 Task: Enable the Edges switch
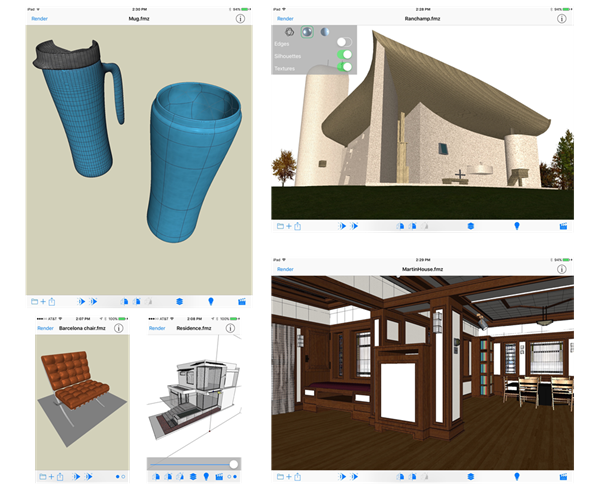point(344,42)
